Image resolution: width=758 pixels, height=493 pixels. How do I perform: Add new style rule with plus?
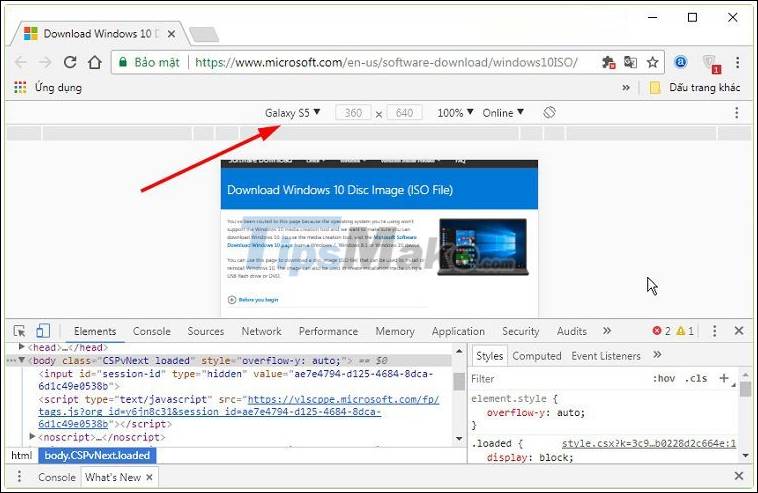click(724, 378)
